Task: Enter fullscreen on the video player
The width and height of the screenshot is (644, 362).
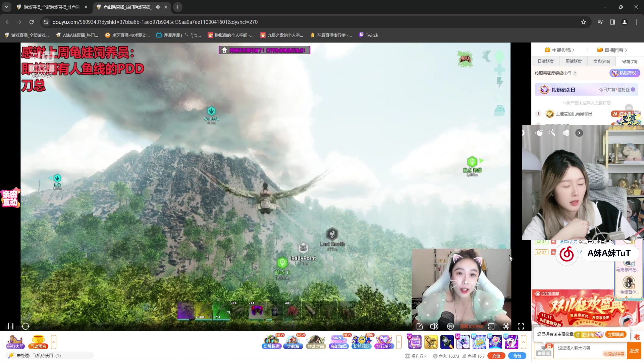Action: (x=521, y=326)
